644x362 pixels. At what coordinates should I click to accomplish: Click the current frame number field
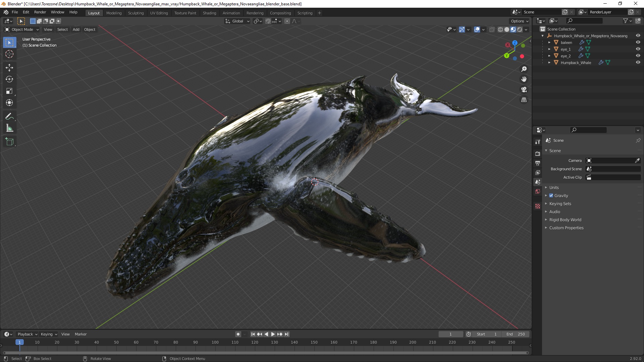(x=450, y=334)
